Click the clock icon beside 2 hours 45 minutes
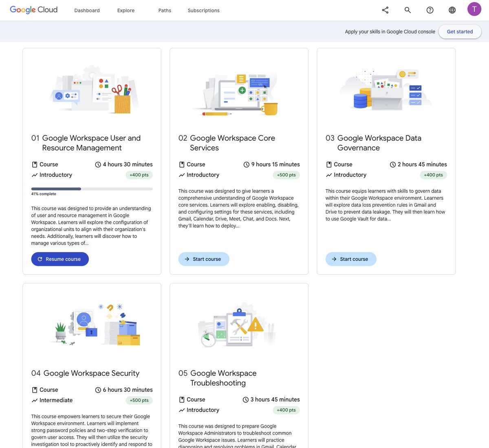This screenshot has width=489, height=448. click(393, 165)
